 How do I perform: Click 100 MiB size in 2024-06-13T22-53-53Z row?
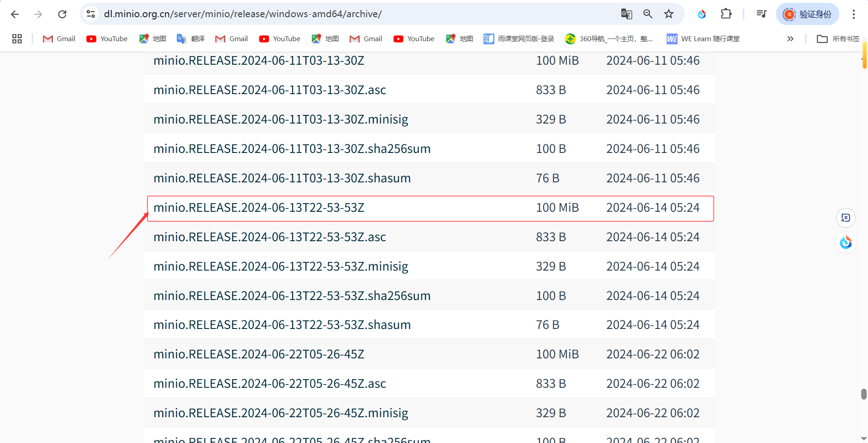(x=557, y=208)
